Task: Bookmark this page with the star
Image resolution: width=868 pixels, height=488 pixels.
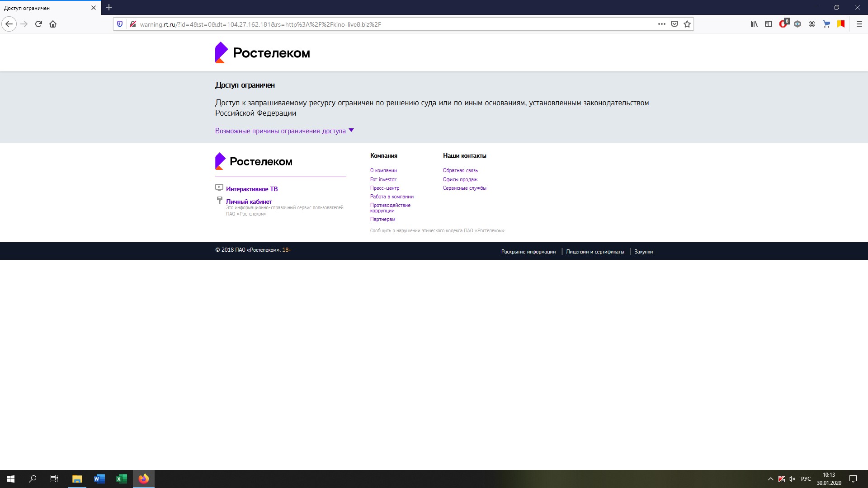Action: (x=687, y=24)
